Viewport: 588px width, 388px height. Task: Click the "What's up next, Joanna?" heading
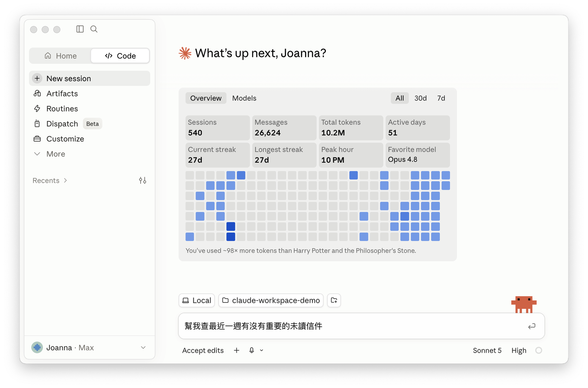[x=261, y=53]
